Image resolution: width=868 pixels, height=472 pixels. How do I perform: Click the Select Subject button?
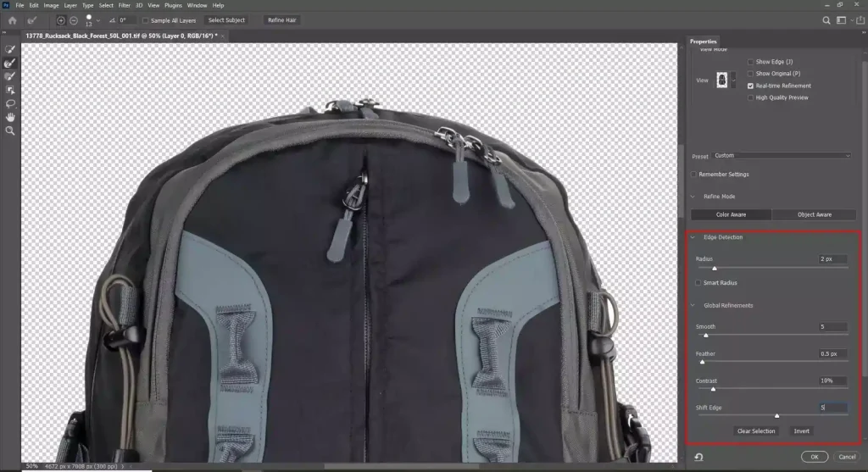click(x=226, y=20)
